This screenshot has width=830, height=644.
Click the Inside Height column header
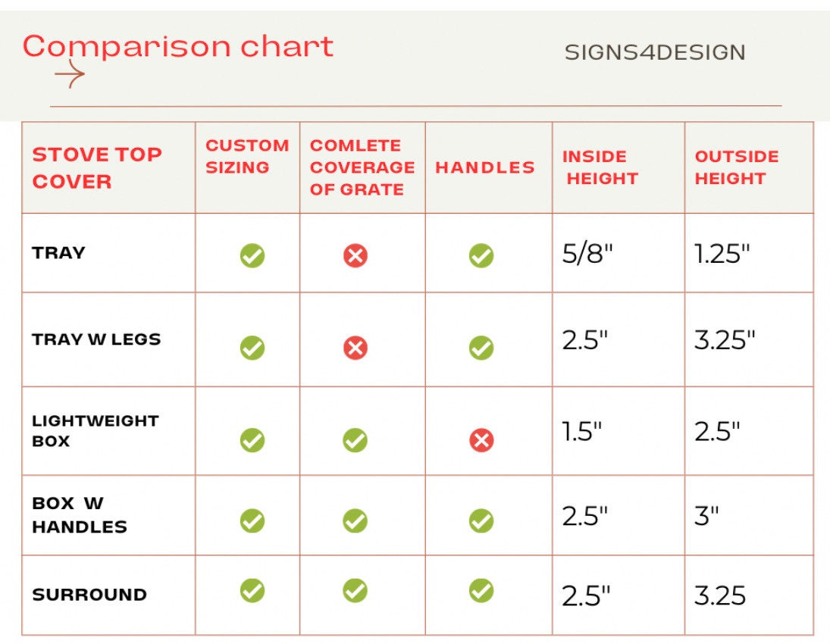(602, 167)
